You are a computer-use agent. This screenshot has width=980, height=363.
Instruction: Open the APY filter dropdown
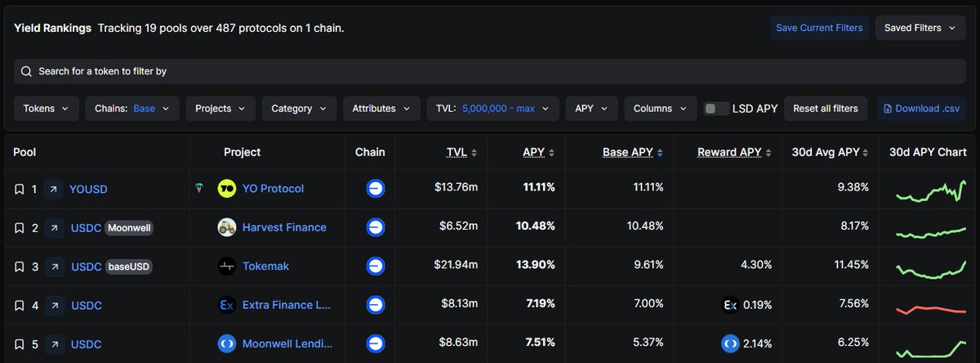coord(591,108)
